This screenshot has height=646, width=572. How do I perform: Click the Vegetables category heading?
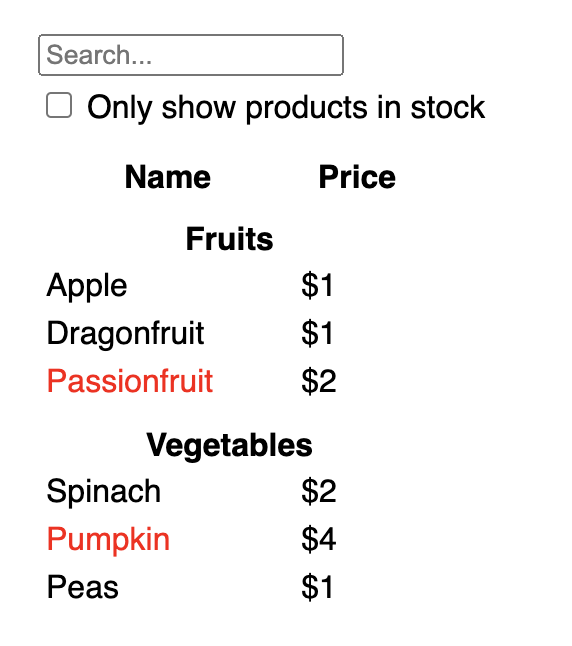(230, 445)
